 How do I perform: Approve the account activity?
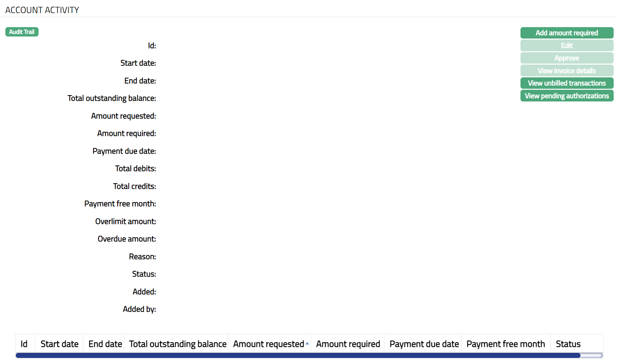click(566, 58)
